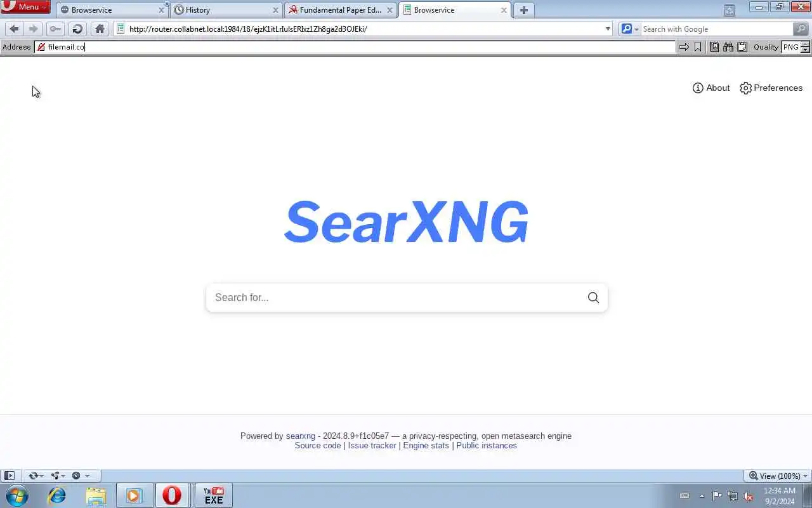812x508 pixels.
Task: Click the PNG quality value field
Action: (x=791, y=47)
